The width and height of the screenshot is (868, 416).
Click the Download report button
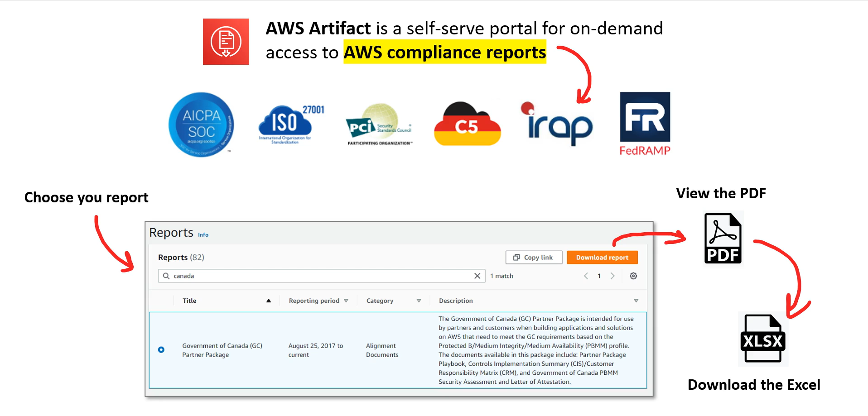(x=602, y=257)
